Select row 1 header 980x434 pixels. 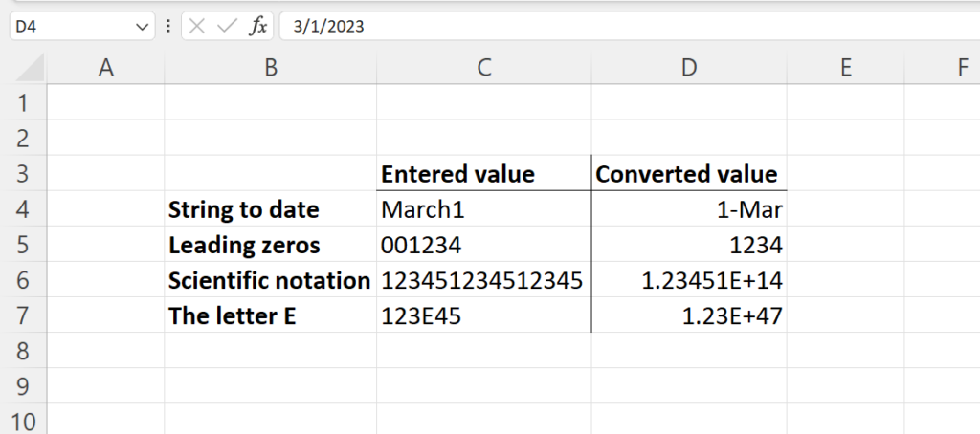click(23, 102)
